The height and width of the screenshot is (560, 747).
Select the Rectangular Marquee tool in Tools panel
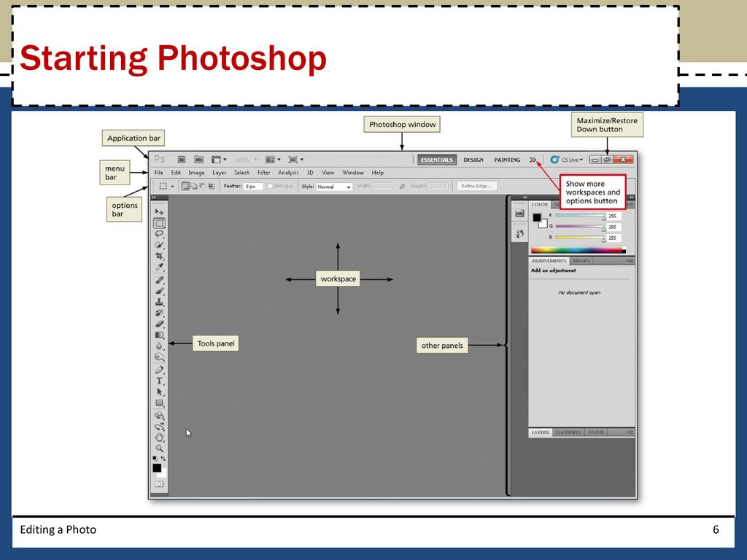(159, 223)
